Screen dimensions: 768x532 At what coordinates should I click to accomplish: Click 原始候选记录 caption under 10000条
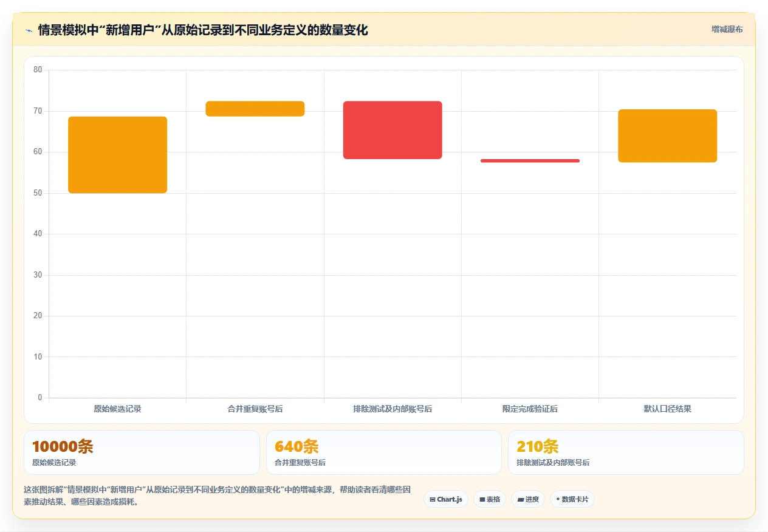pos(54,463)
